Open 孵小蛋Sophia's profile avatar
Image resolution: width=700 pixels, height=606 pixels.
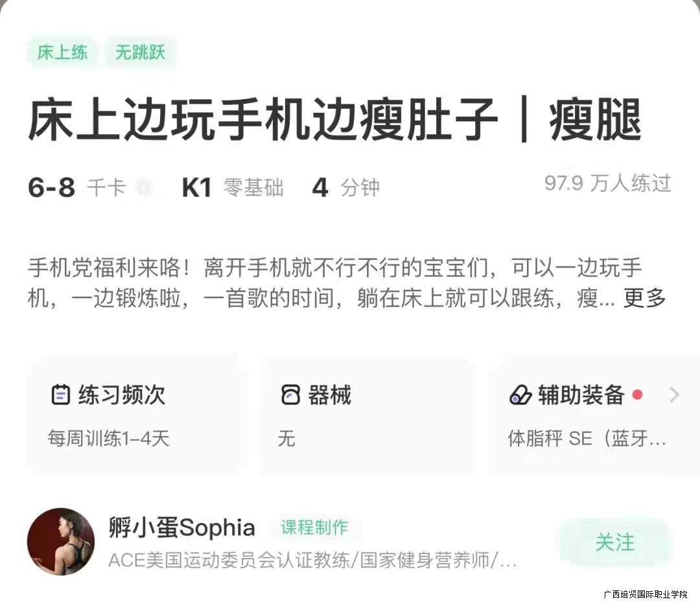click(x=61, y=541)
